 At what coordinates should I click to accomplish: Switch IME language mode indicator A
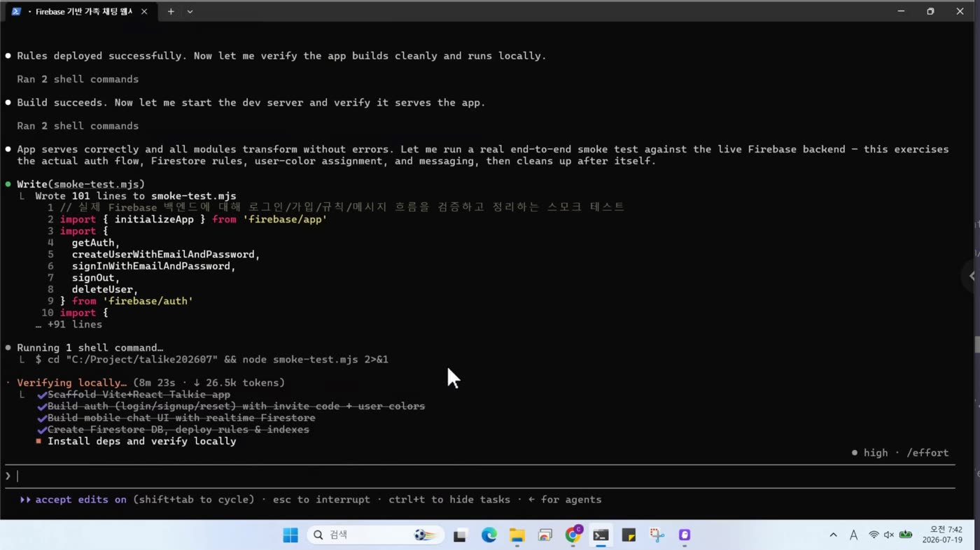click(x=853, y=535)
